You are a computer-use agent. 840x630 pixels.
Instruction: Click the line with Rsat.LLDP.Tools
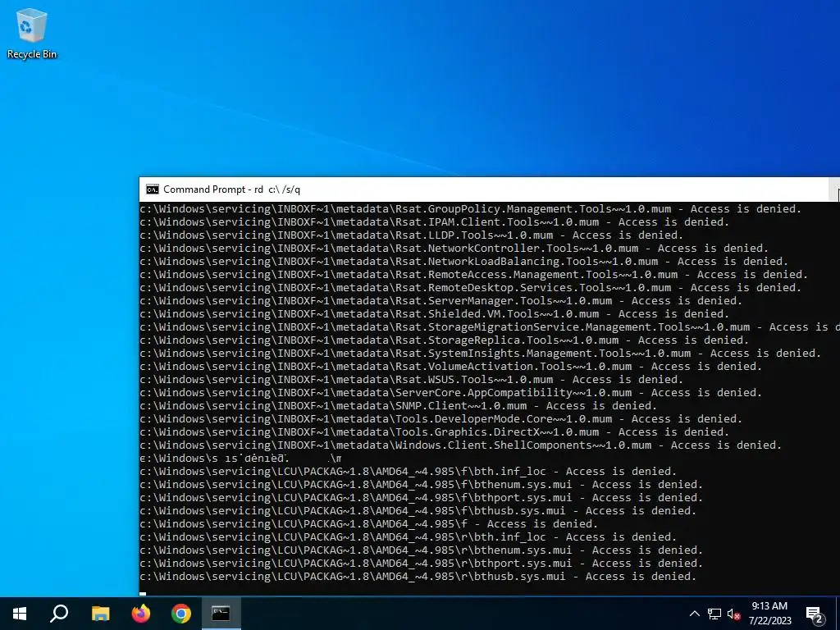(412, 235)
